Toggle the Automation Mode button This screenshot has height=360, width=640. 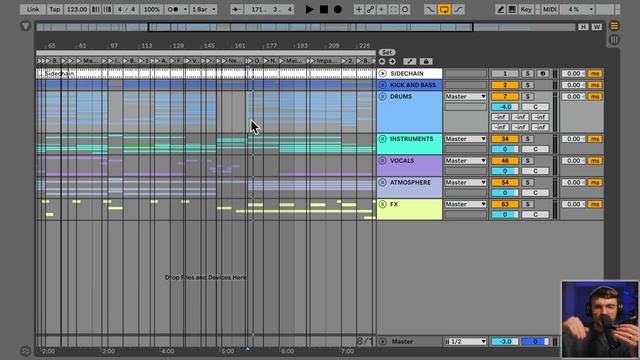click(x=410, y=61)
